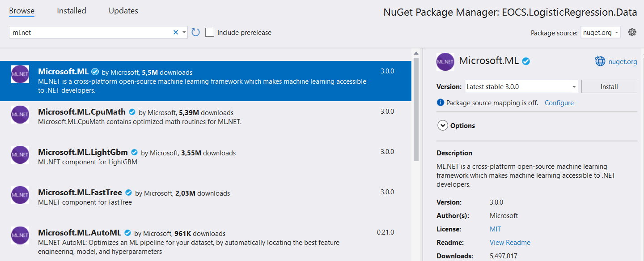Click the 5,39M downloads text
This screenshot has height=261, width=644.
pos(207,113)
